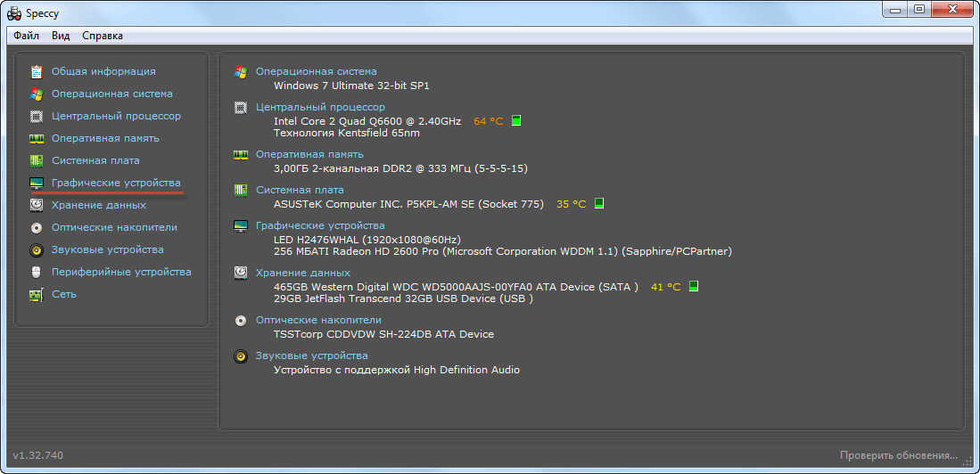Click the Периферийные устройства mouse icon
Image resolution: width=980 pixels, height=474 pixels.
point(37,272)
